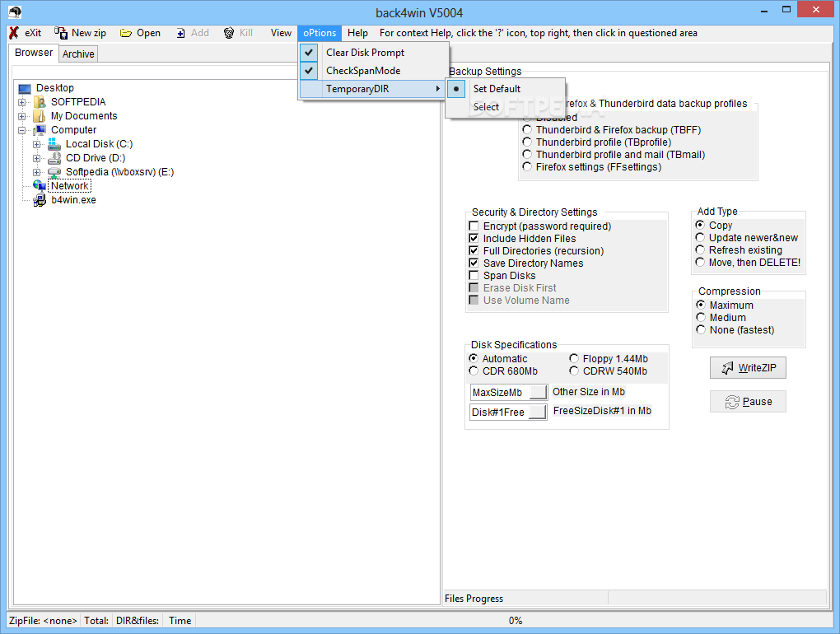Select CDR 680Mb disk option
Viewport: 840px width, 634px height.
click(474, 371)
